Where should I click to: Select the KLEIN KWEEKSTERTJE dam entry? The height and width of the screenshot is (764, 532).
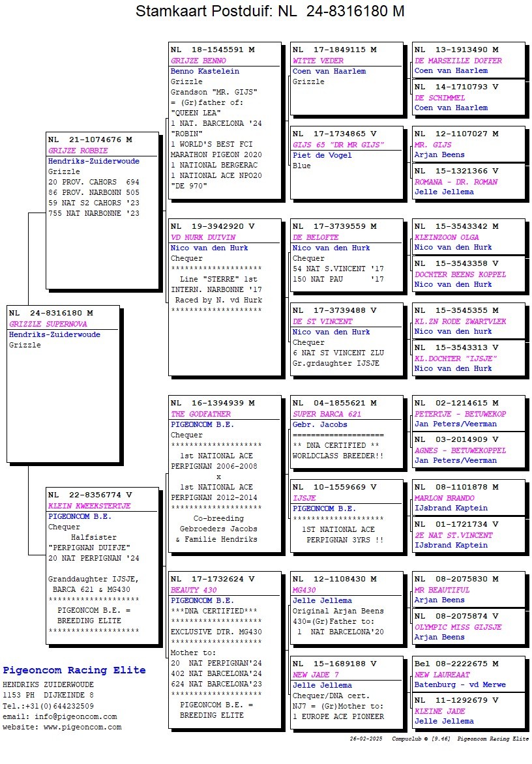[x=89, y=506]
